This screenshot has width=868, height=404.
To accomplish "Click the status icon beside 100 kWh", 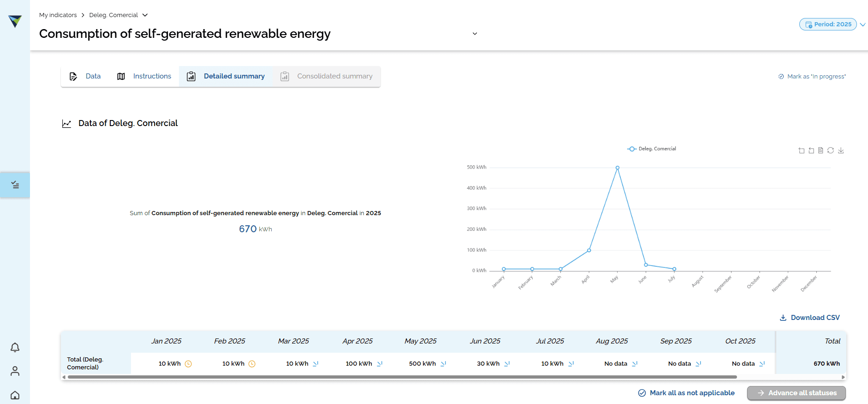I will point(380,364).
